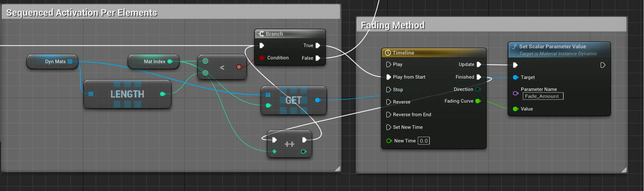644x191 pixels.
Task: Edit the New Time 0.0 value field
Action: coord(424,141)
